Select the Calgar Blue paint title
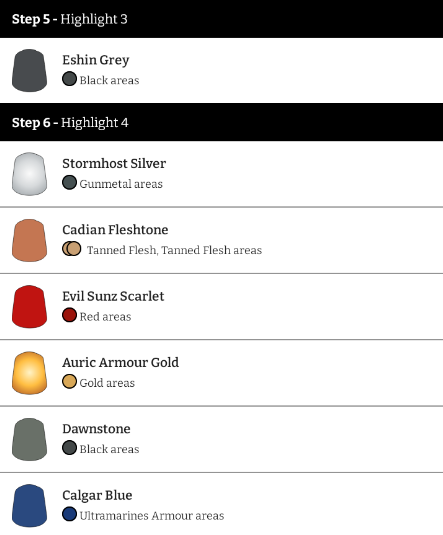This screenshot has width=443, height=535. tap(97, 495)
